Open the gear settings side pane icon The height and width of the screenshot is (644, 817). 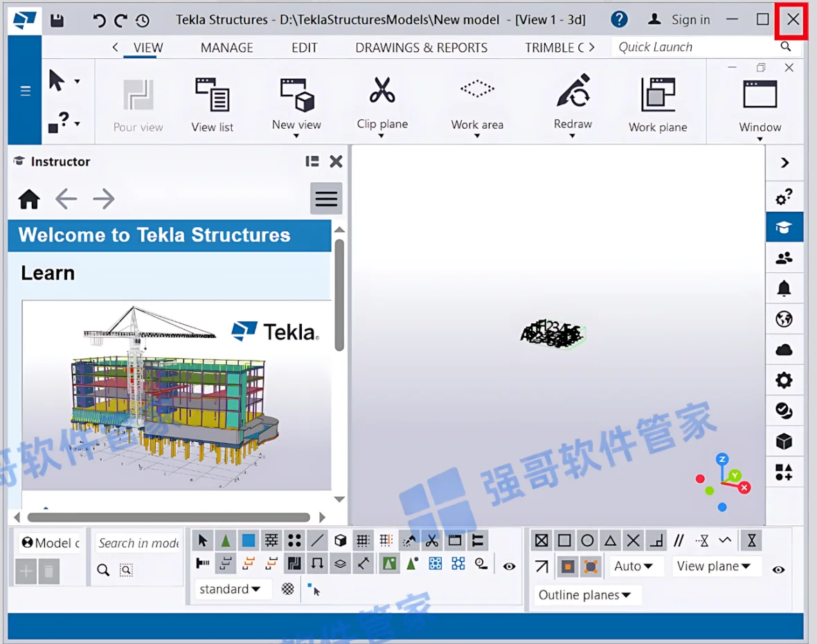784,380
